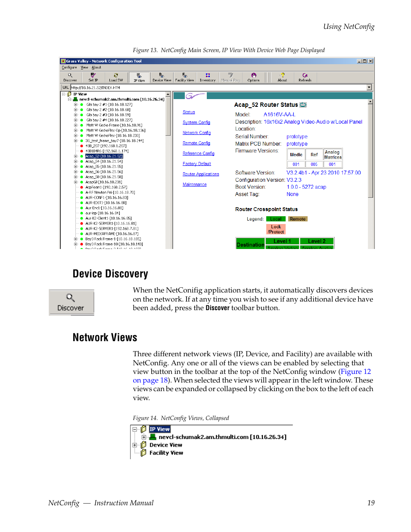This screenshot has height=532, width=411.
Task: Click the tan Remote legend swatch
Action: [298, 219]
